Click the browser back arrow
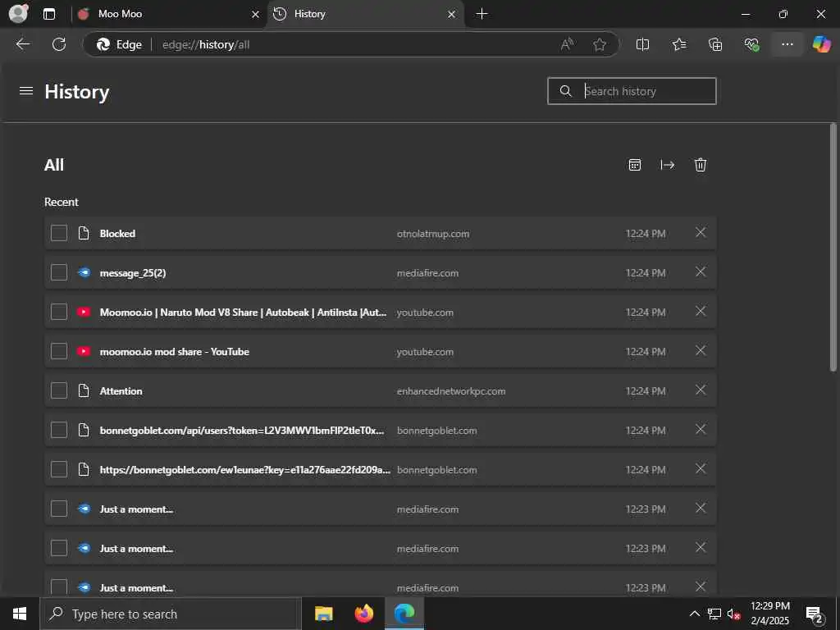This screenshot has height=630, width=840. click(x=22, y=44)
